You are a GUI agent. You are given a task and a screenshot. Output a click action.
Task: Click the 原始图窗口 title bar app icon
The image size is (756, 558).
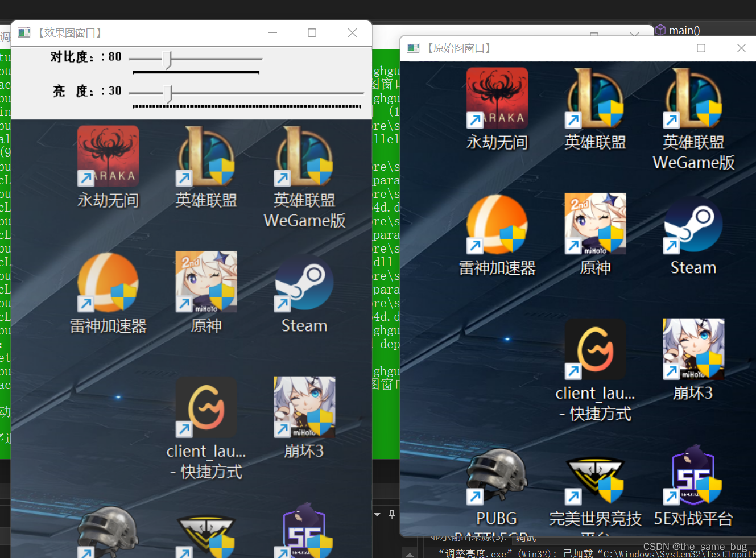(x=413, y=48)
